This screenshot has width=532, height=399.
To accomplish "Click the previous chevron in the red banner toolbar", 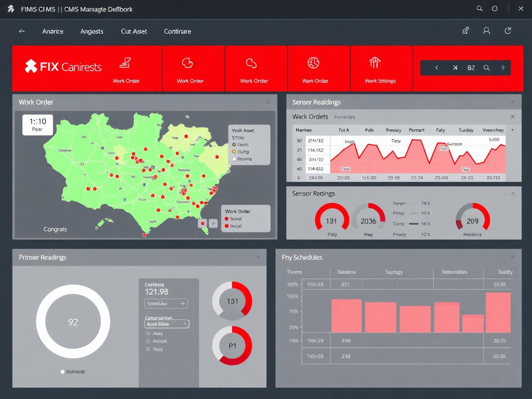I will tap(436, 67).
